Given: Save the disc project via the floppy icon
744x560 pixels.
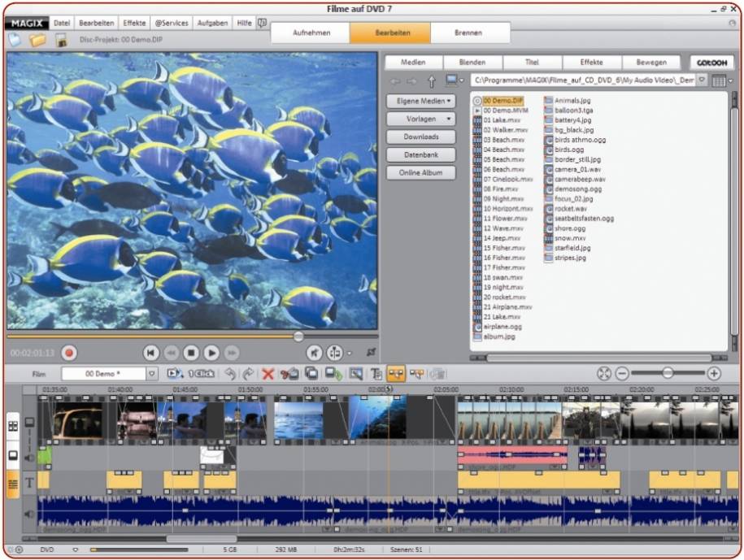Looking at the screenshot, I should click(61, 40).
